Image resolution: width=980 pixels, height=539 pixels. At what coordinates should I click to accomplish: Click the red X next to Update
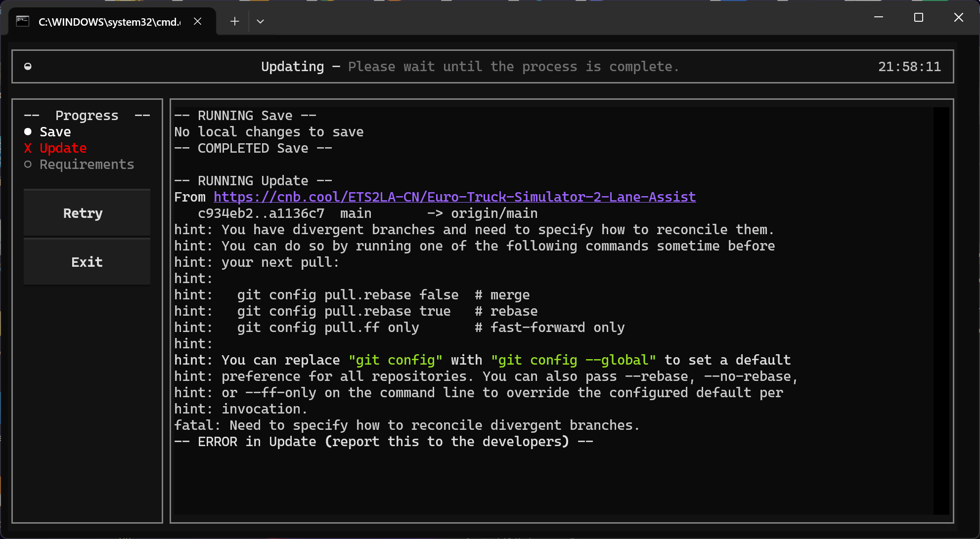[28, 148]
